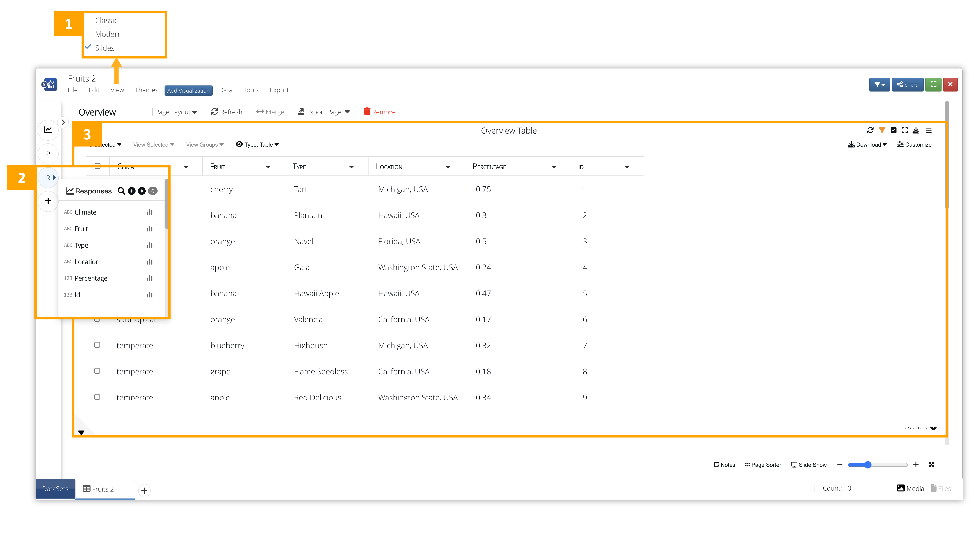Add a new dataset tab with the plus
This screenshot has width=980, height=533.
[144, 490]
